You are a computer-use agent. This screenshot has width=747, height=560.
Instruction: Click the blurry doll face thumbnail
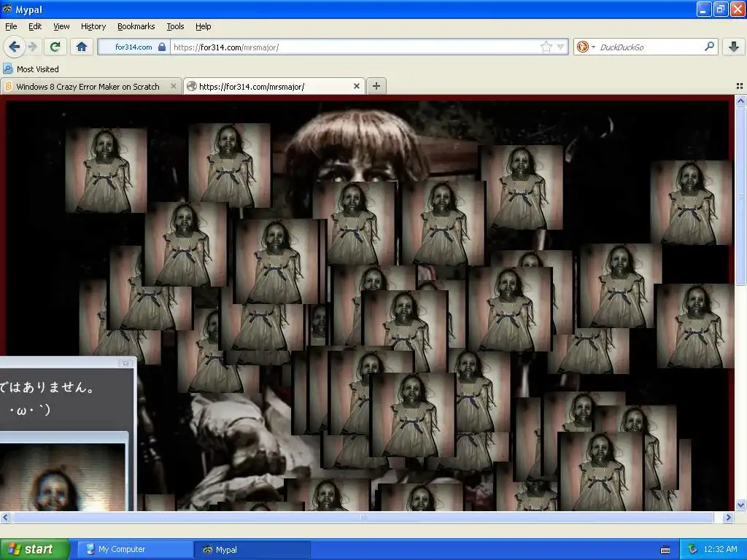pos(62,477)
